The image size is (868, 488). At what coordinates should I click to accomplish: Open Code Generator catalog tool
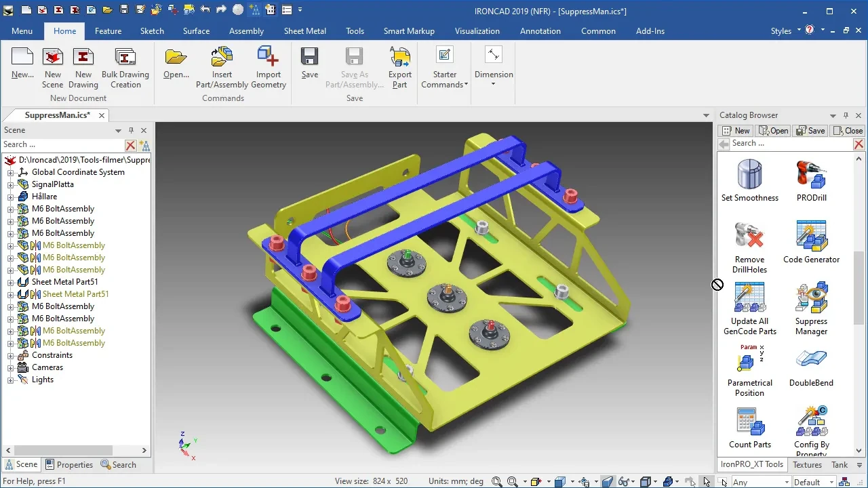tap(811, 242)
